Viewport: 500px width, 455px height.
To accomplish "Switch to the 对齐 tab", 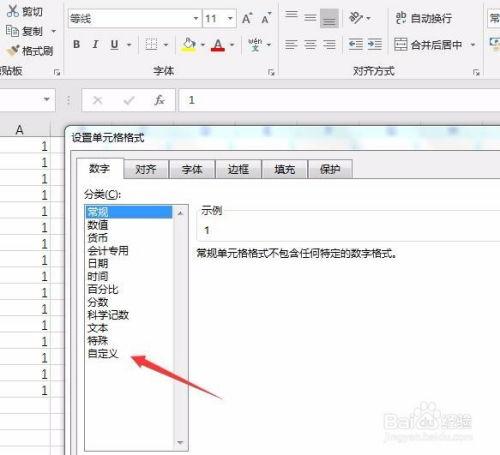I will [146, 169].
